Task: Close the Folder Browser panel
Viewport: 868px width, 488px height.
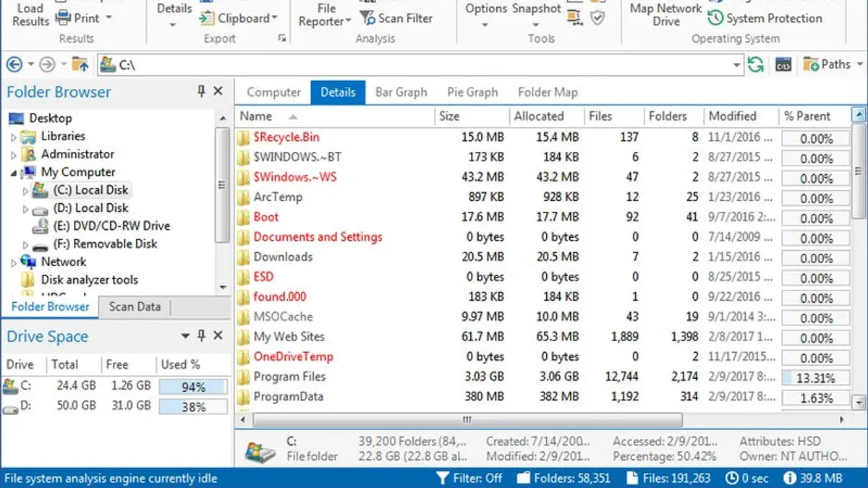Action: pos(218,91)
